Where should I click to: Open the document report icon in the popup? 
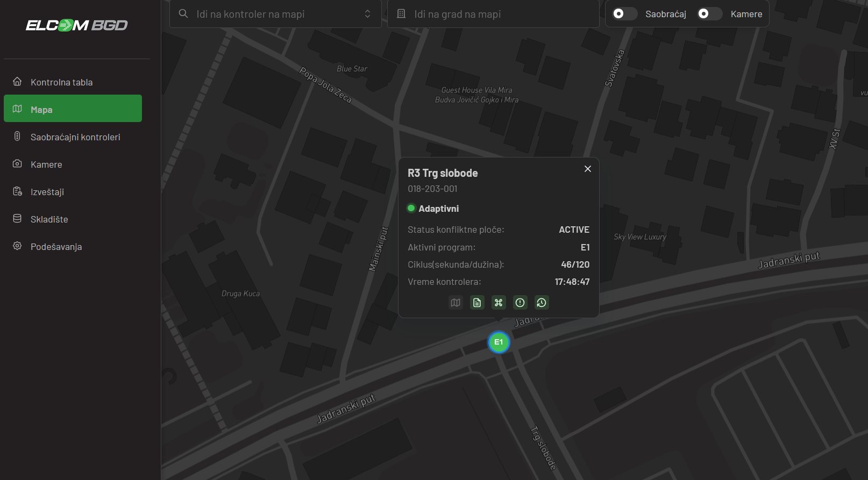pyautogui.click(x=477, y=303)
